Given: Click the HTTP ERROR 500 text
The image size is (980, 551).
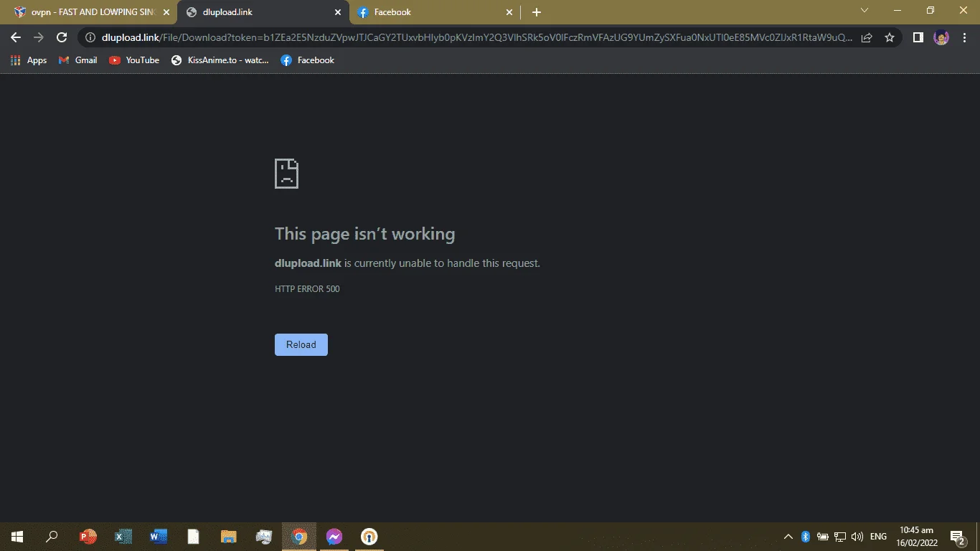Looking at the screenshot, I should (307, 289).
